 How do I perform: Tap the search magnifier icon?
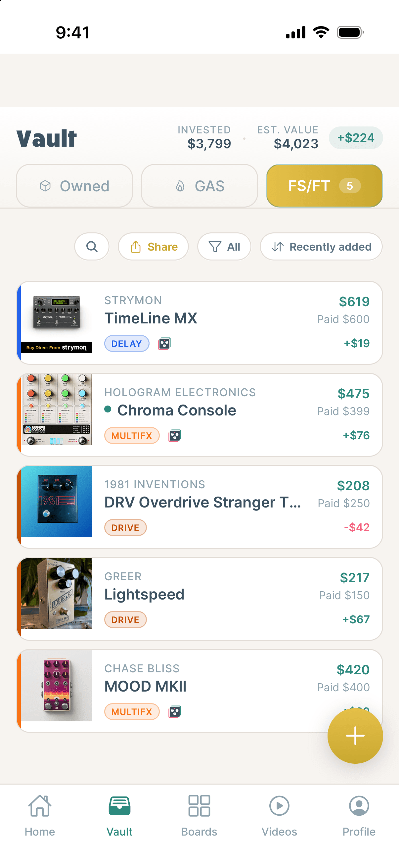(92, 247)
